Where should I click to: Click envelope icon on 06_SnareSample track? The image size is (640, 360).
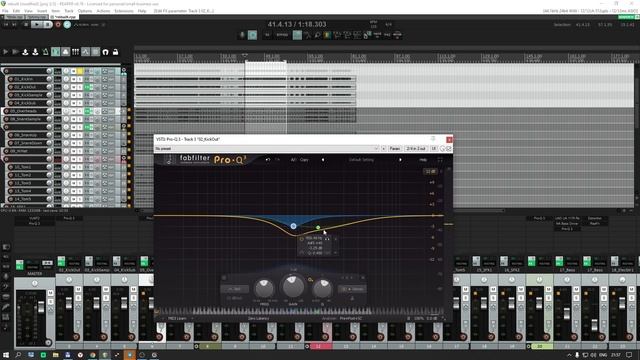[x=98, y=119]
